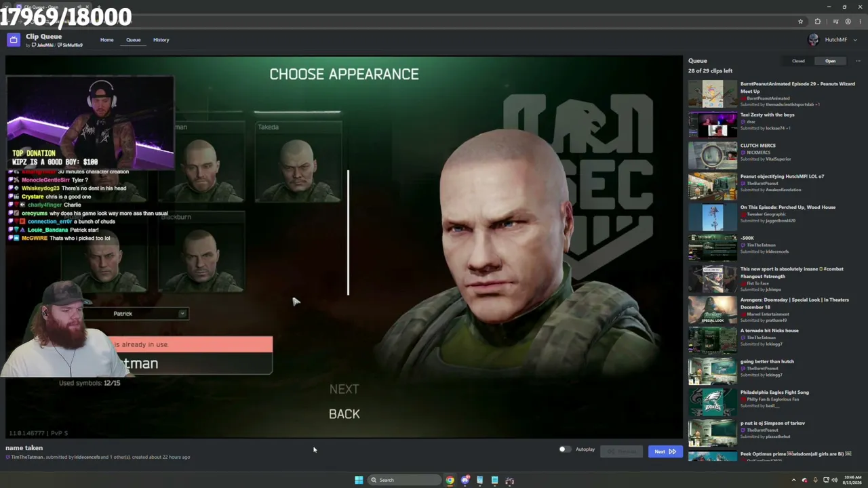Click NEXT in the game video
868x488 pixels.
coord(344,389)
